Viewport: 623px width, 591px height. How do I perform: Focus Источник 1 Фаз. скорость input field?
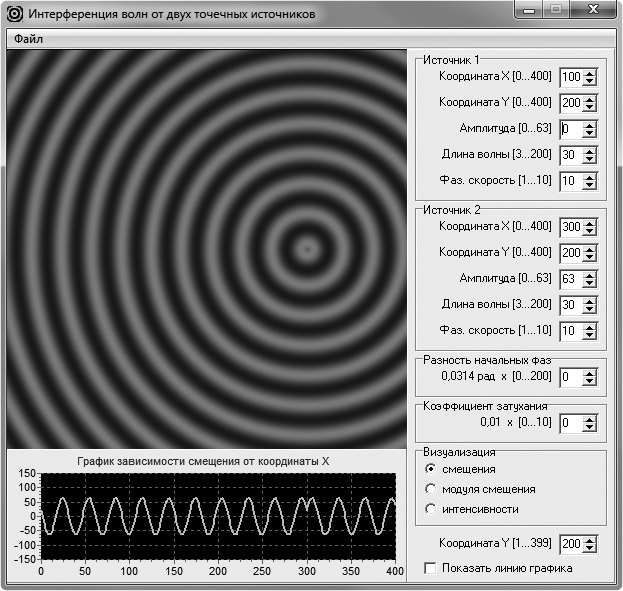coord(571,182)
